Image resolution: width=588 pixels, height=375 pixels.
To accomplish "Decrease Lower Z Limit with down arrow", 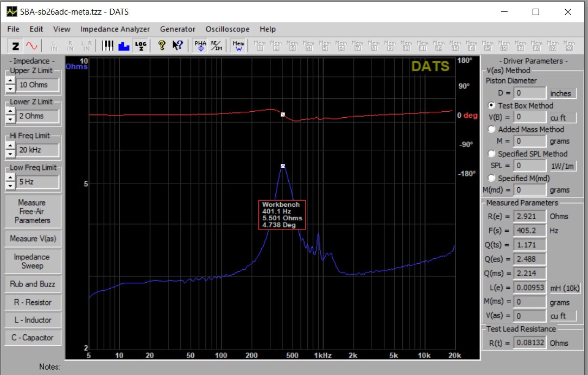I will click(x=10, y=120).
